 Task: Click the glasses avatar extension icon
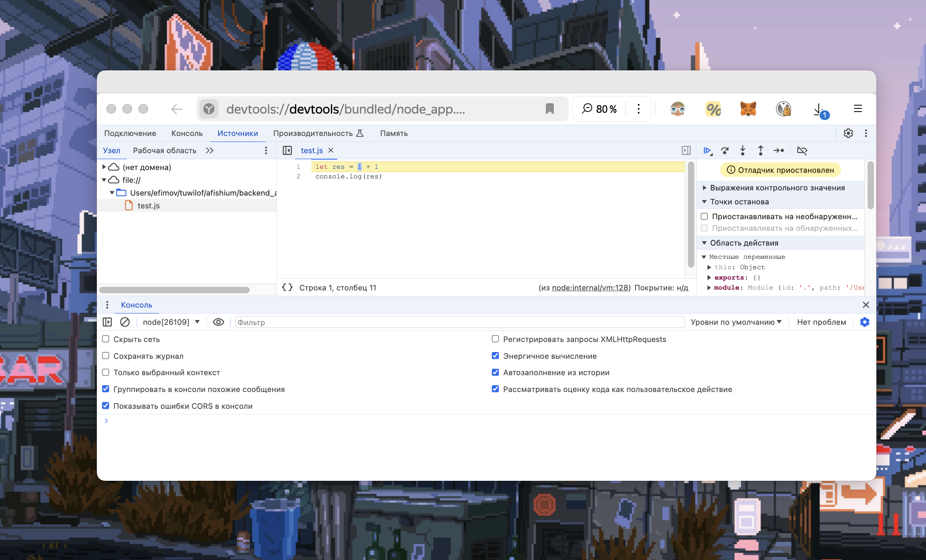pos(677,109)
